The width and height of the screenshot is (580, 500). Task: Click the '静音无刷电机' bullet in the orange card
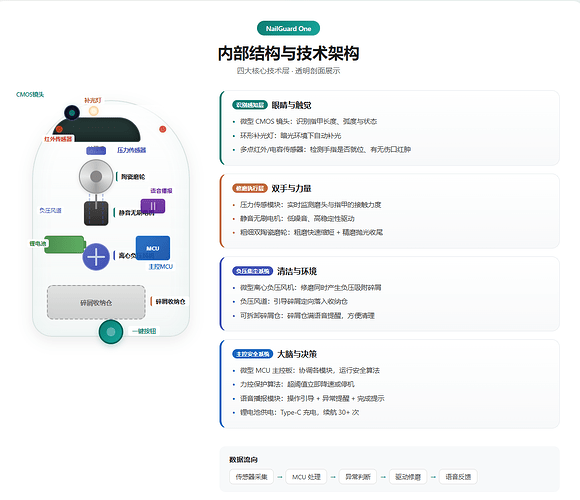click(x=297, y=219)
